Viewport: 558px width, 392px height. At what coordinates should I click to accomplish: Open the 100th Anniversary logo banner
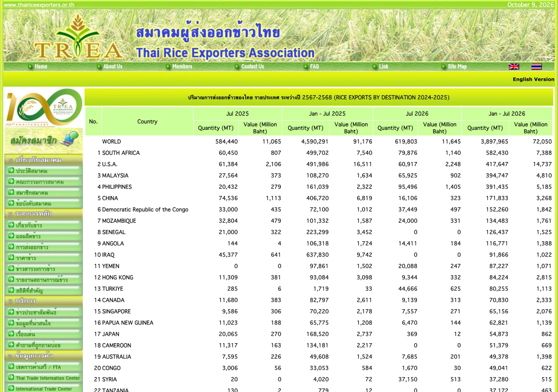pyautogui.click(x=44, y=107)
